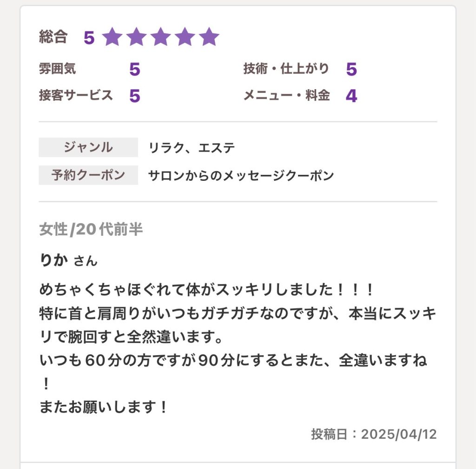The width and height of the screenshot is (476, 469).
Task: Click the overall score number next to 総合
Action: point(89,38)
